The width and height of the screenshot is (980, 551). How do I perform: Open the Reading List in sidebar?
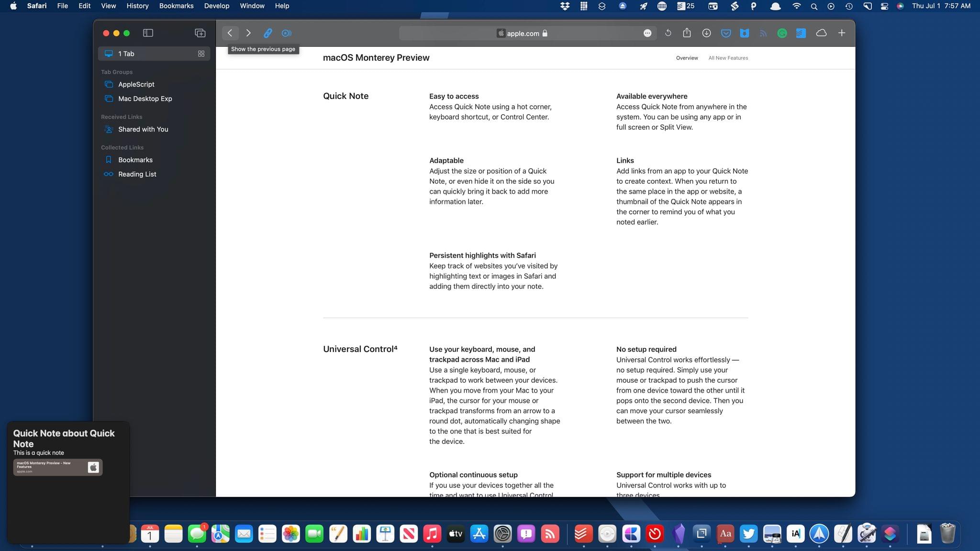tap(137, 174)
